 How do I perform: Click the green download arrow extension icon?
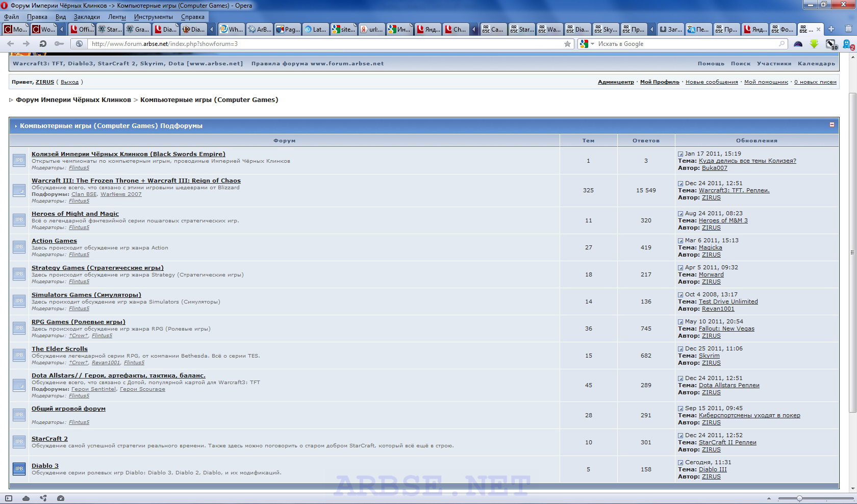tap(814, 44)
